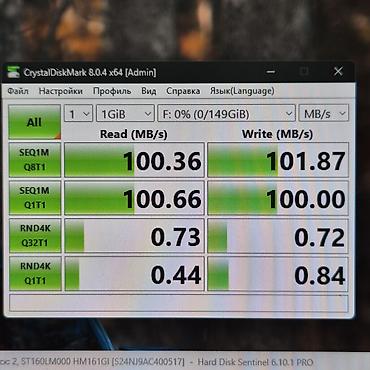Open the Настройки menu
The image size is (370, 370).
click(61, 91)
